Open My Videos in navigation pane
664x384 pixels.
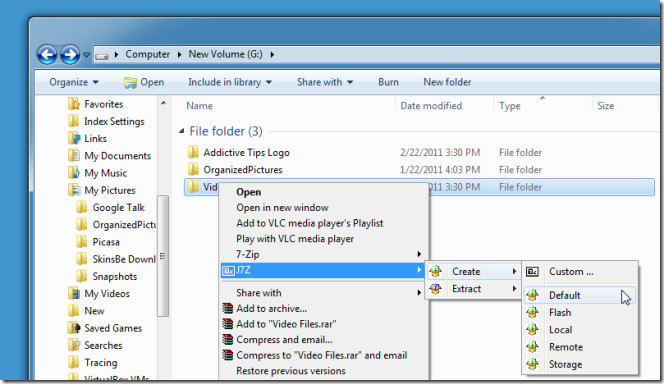[99, 293]
